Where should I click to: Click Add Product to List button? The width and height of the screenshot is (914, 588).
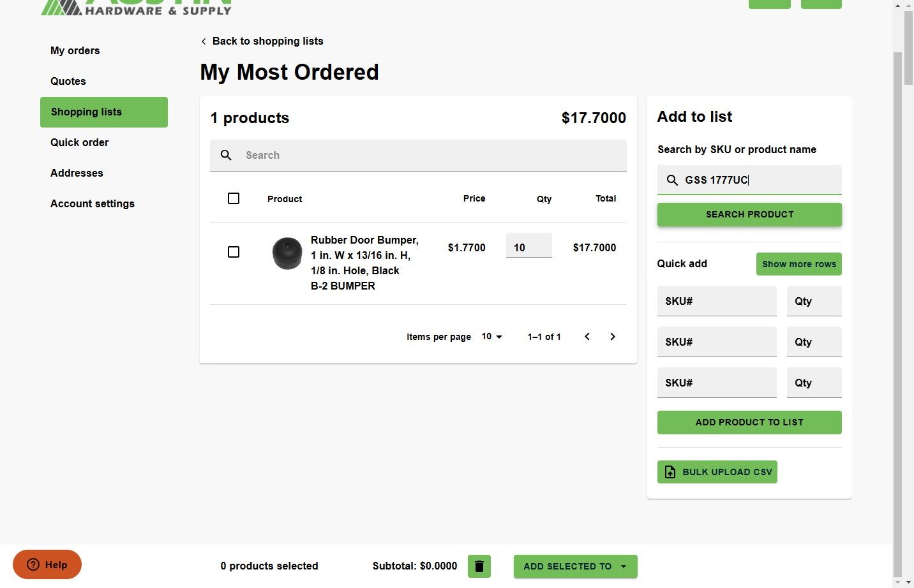point(749,422)
